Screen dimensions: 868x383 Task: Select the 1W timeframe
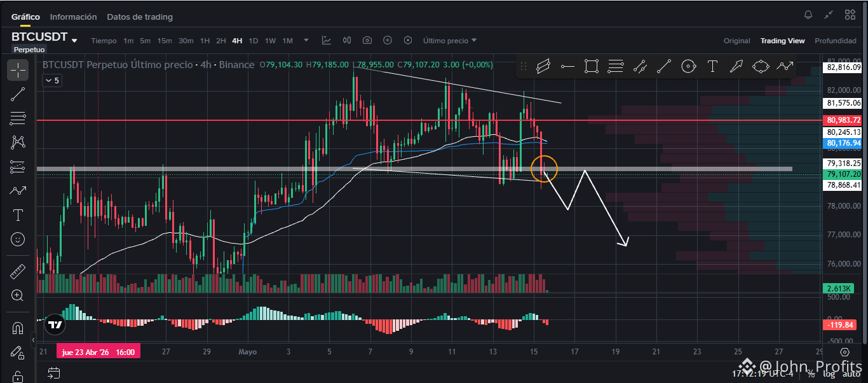click(270, 41)
